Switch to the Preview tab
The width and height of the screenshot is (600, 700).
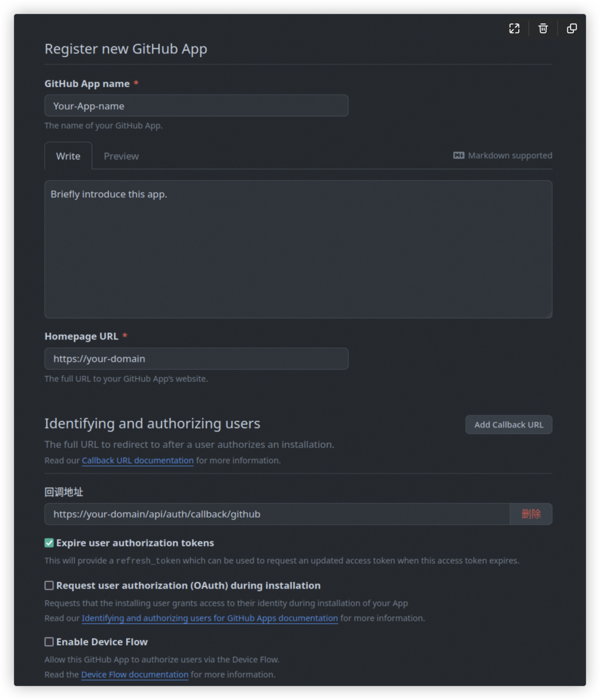pos(121,156)
